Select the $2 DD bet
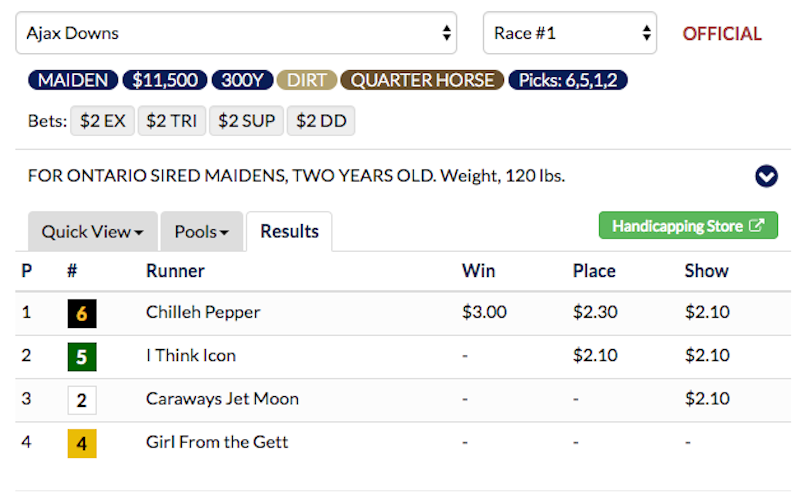 pos(320,122)
